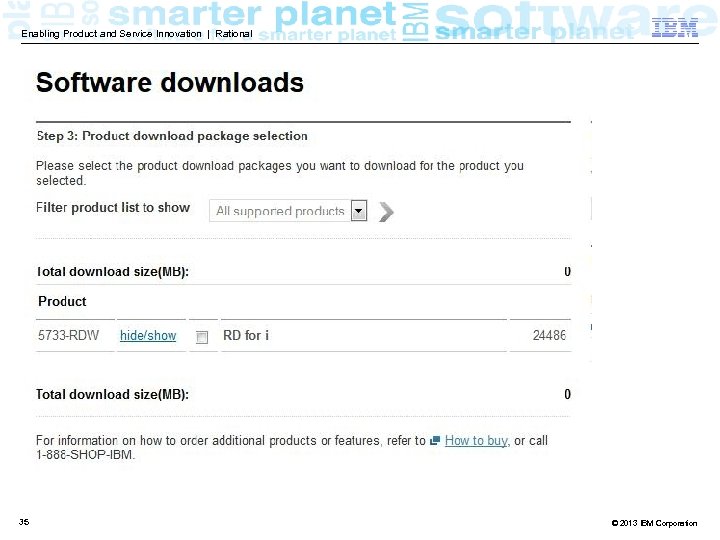Click the top Total download size(MB) label
This screenshot has width=720, height=540.
pyautogui.click(x=112, y=272)
